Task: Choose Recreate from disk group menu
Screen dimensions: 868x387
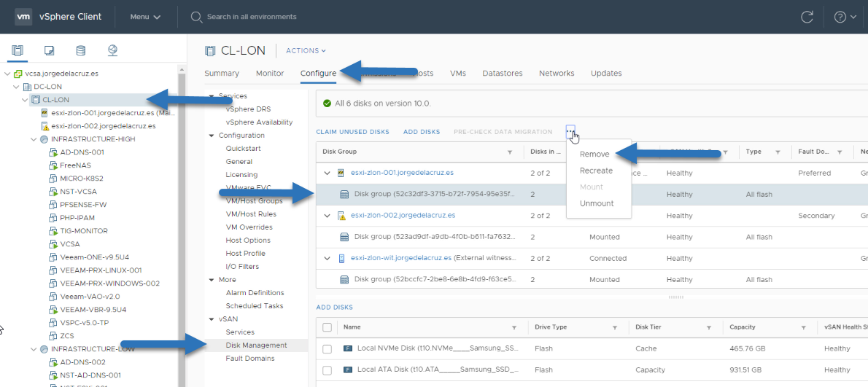Action: 596,171
